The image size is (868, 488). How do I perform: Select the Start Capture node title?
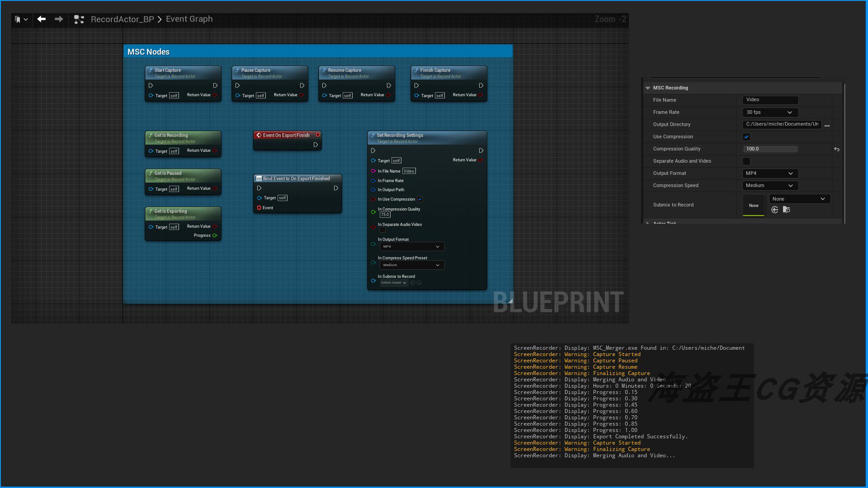tap(168, 70)
